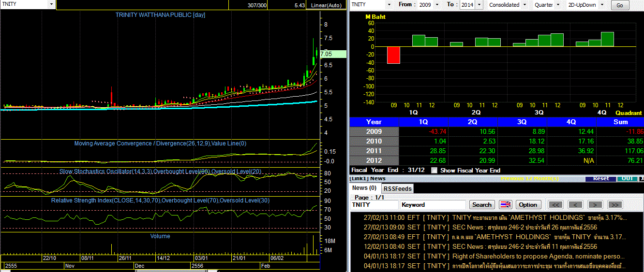The image size is (644, 272).
Task: Open the chart symbol TNITY dropdown
Action: pos(51,4)
